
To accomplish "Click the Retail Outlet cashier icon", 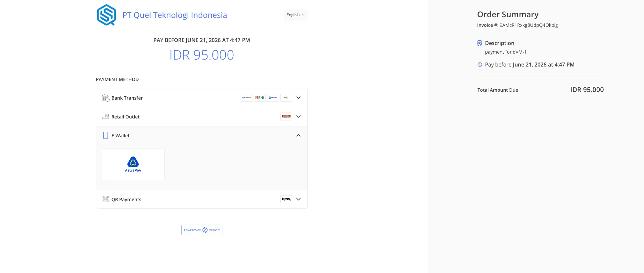I will [105, 116].
